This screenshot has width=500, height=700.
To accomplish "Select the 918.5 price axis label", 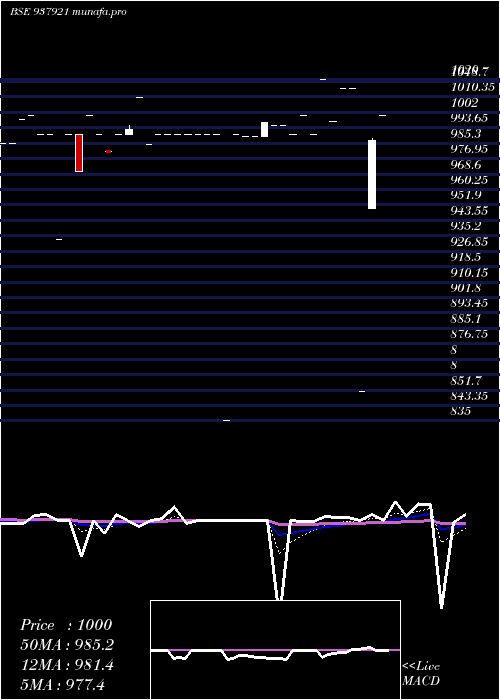I will [x=467, y=257].
